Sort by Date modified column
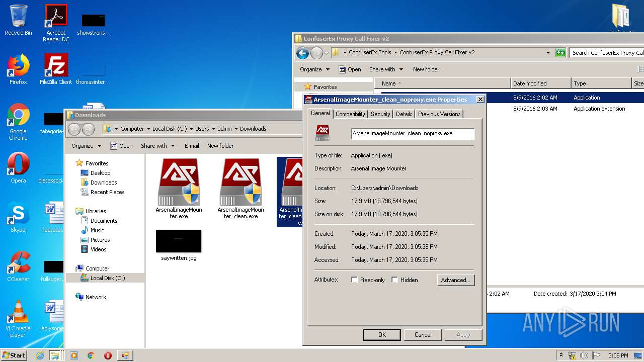644x362 pixels. coord(541,83)
